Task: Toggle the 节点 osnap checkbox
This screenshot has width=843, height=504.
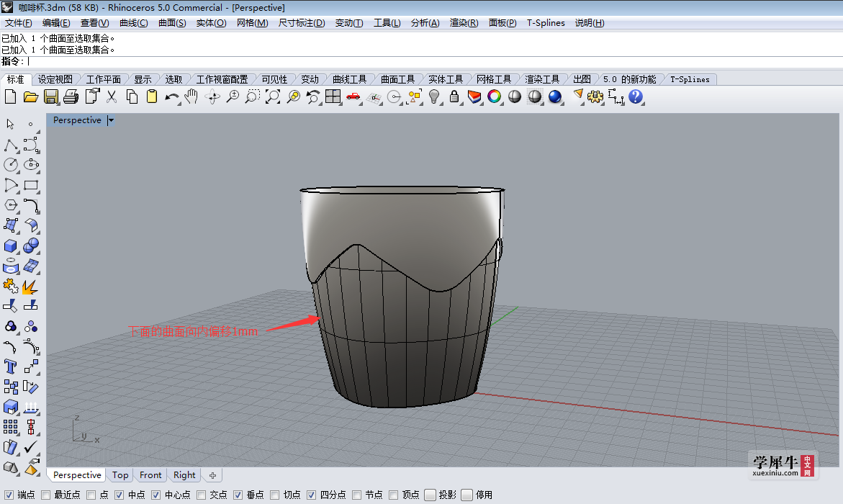Action: (356, 495)
